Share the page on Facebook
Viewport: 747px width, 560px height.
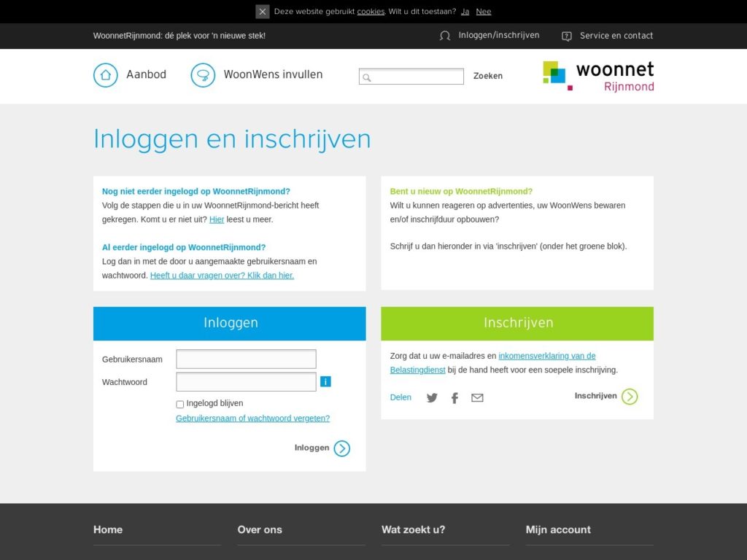click(454, 397)
